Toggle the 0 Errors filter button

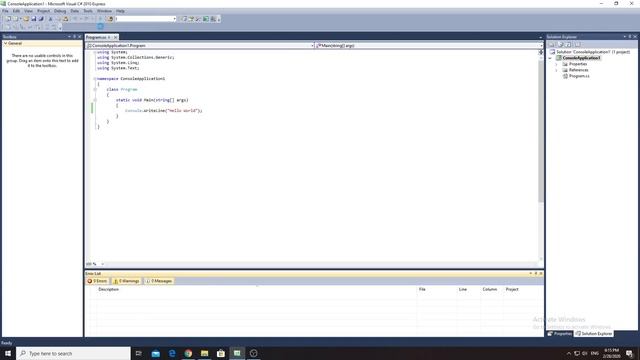(x=98, y=281)
